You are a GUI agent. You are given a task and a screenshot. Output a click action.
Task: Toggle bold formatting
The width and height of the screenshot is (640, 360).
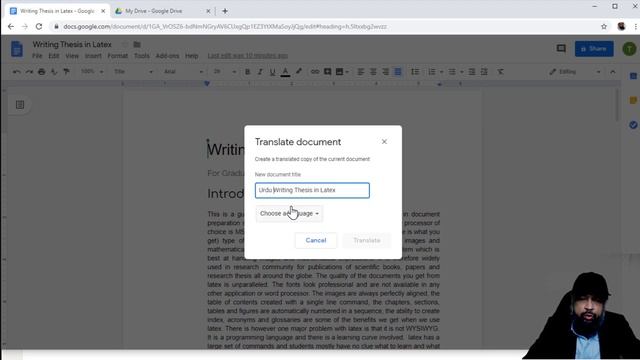247,72
